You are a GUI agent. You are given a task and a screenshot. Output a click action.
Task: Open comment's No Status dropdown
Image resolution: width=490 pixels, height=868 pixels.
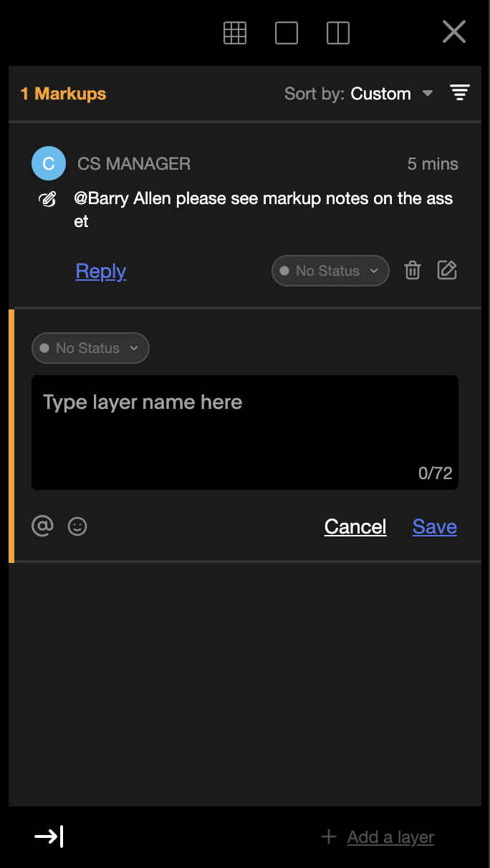tap(330, 271)
